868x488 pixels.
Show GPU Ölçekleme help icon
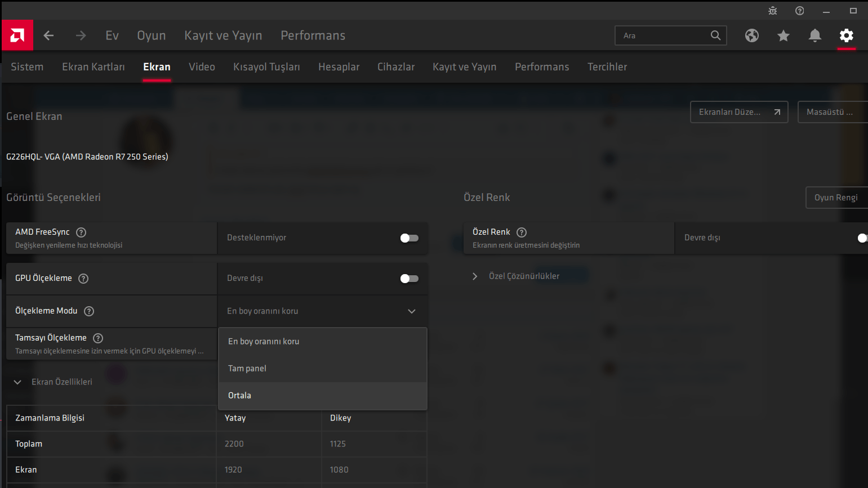click(83, 279)
